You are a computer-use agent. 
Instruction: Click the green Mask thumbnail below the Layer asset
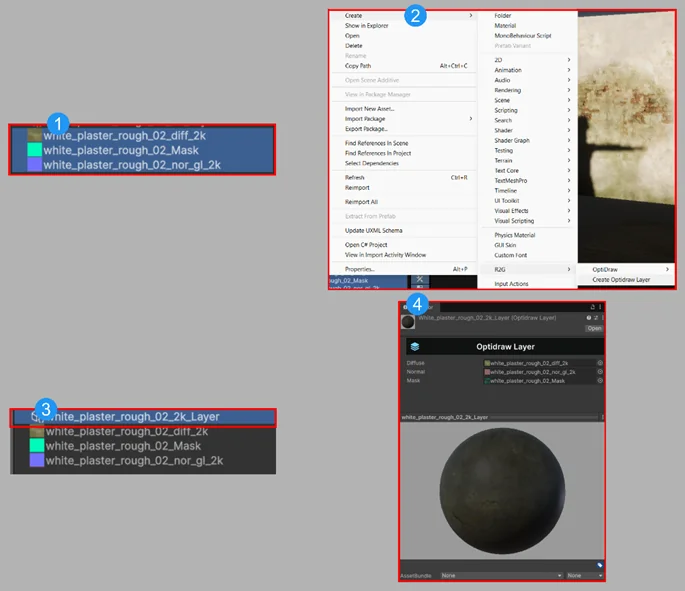point(37,446)
